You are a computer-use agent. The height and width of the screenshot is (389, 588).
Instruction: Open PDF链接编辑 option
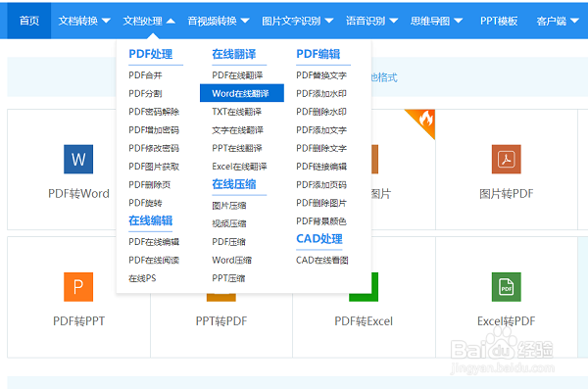pyautogui.click(x=321, y=167)
